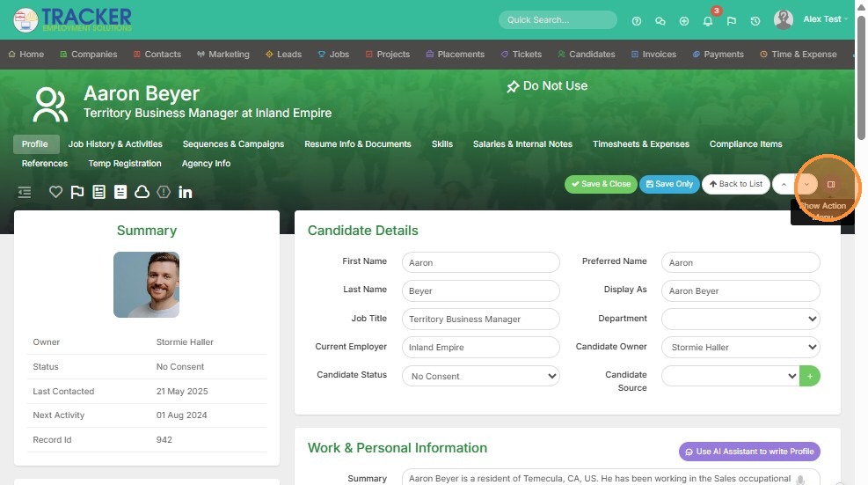Open the Department dropdown
This screenshot has width=868, height=485.
(740, 319)
